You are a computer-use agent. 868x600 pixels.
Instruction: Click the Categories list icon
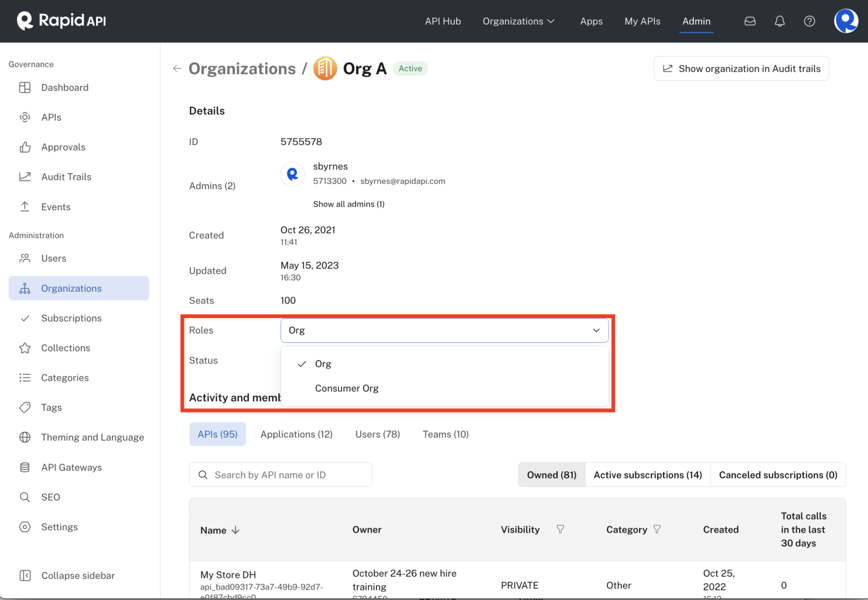click(x=25, y=378)
